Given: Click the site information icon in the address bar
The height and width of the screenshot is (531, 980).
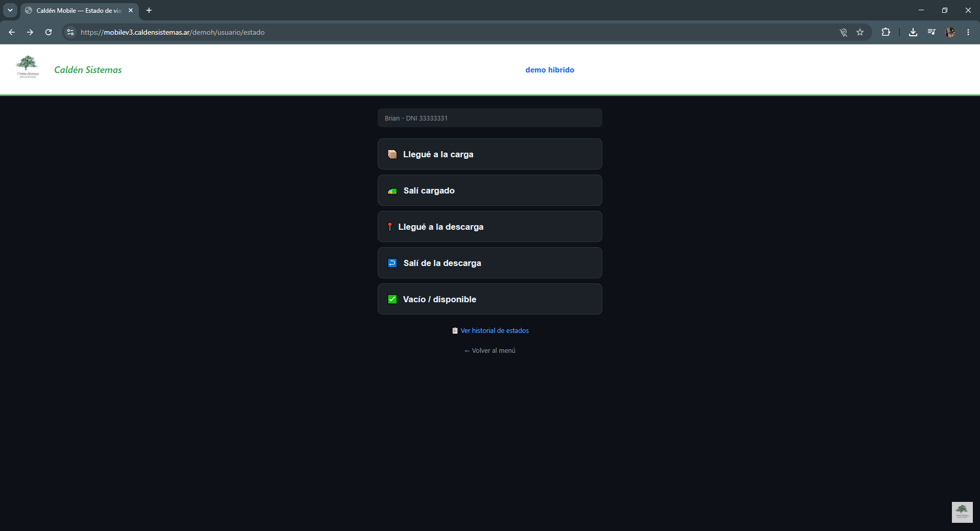Looking at the screenshot, I should [70, 32].
